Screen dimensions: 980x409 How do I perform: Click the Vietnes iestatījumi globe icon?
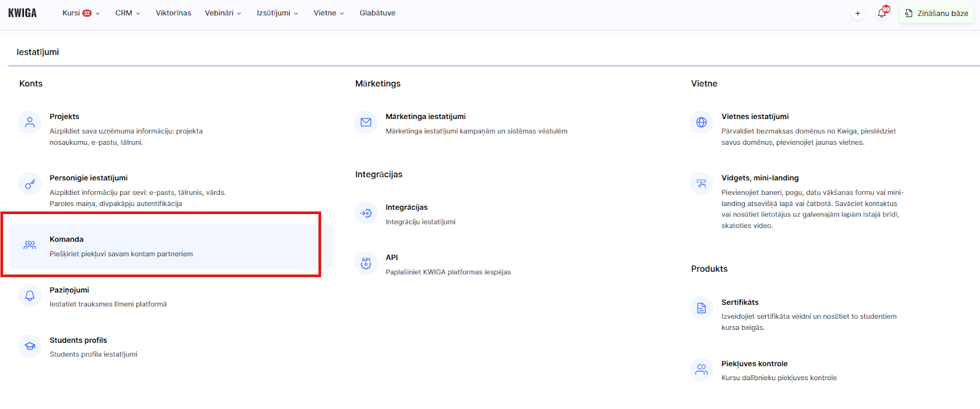point(701,123)
